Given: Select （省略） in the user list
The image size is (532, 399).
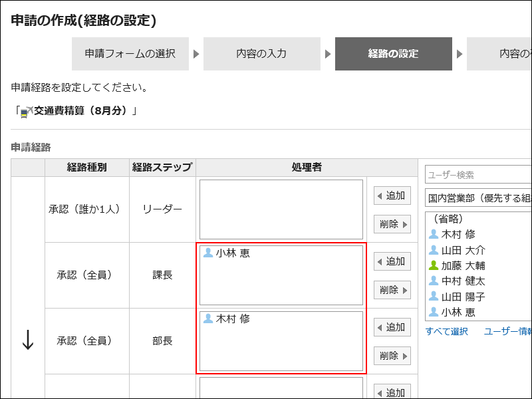Looking at the screenshot, I should tap(448, 219).
